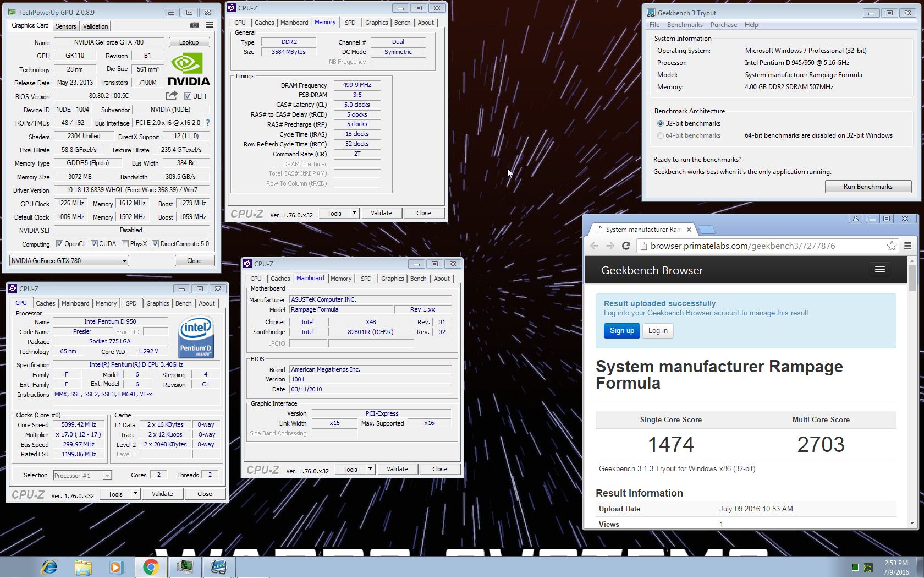Switch to the Sensors tab in GPU-Z

click(65, 26)
